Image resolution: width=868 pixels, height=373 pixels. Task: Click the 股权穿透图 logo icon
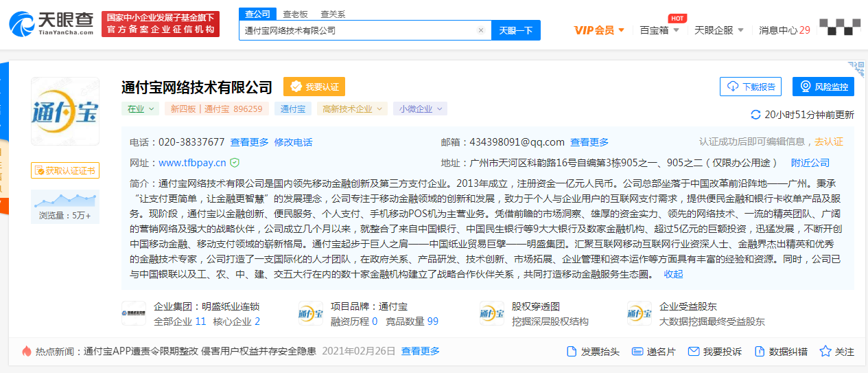tap(492, 313)
